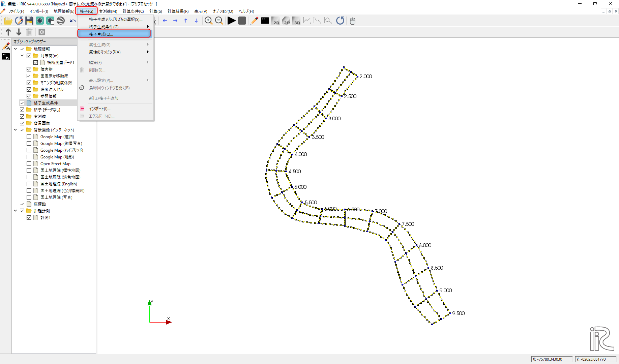Viewport: 619px width, 364px height.
Task: Open the 地理情報(E) menu
Action: (64, 11)
